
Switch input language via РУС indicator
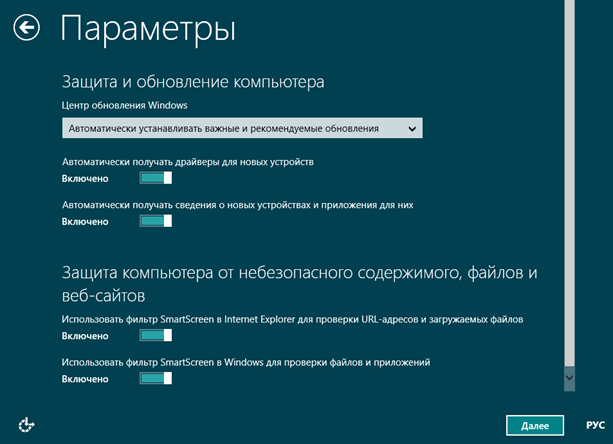(595, 425)
